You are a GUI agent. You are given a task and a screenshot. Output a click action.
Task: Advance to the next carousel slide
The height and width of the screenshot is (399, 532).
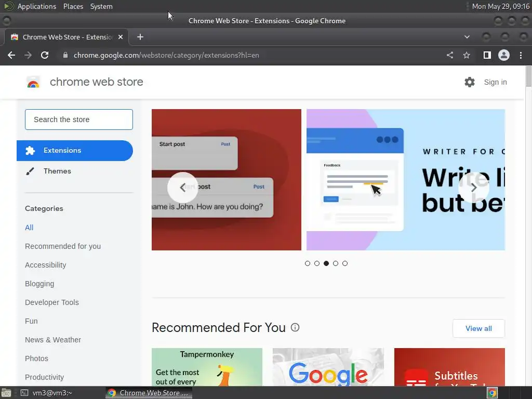tap(474, 187)
